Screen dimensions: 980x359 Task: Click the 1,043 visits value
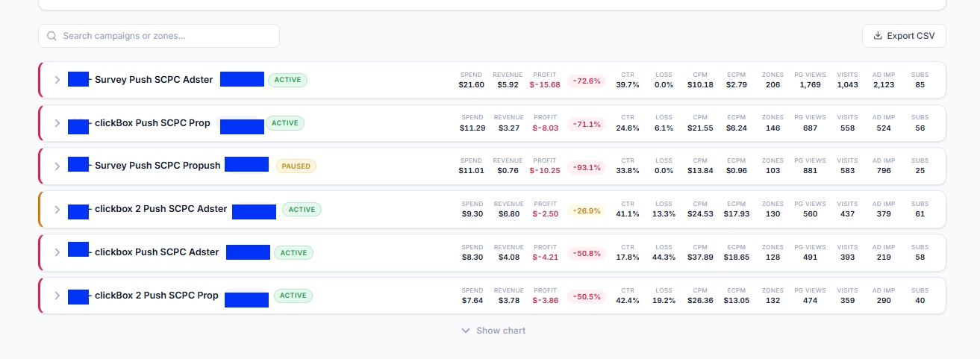coord(847,85)
